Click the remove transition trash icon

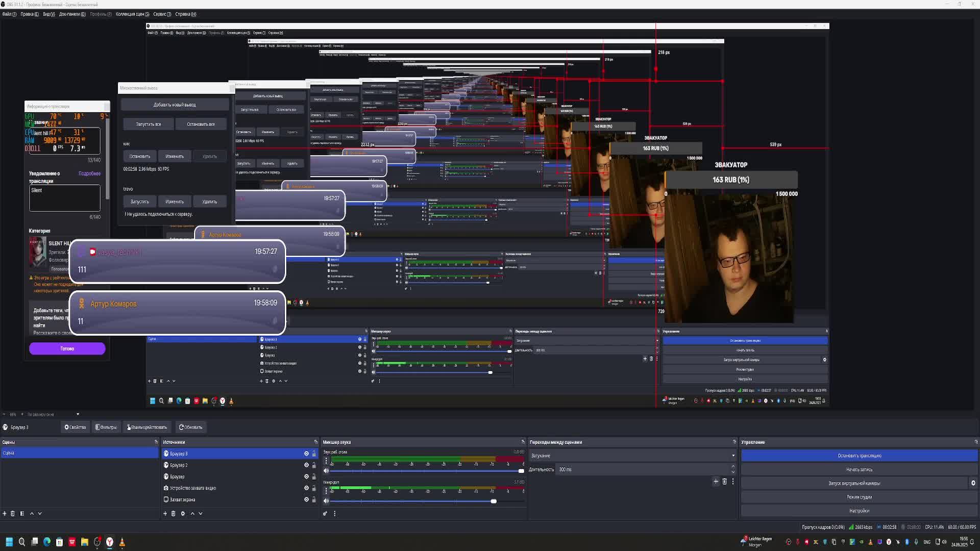tap(724, 481)
